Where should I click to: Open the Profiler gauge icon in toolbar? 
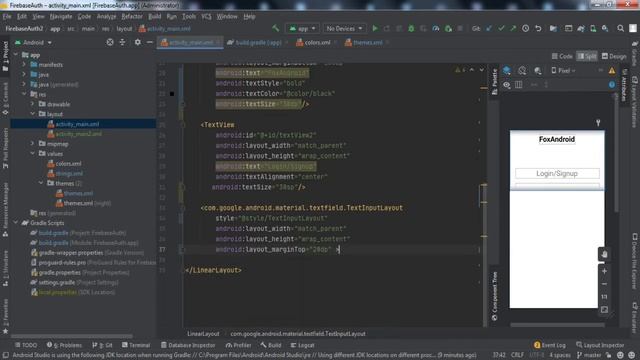436,29
